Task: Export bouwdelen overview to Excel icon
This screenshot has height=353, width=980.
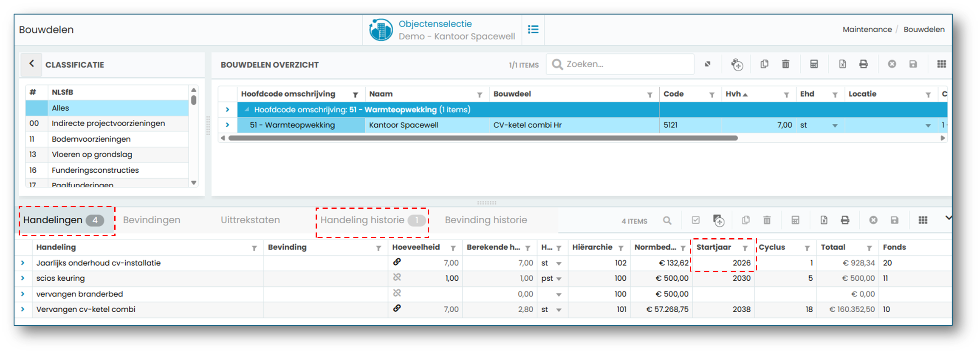Action: coord(842,64)
